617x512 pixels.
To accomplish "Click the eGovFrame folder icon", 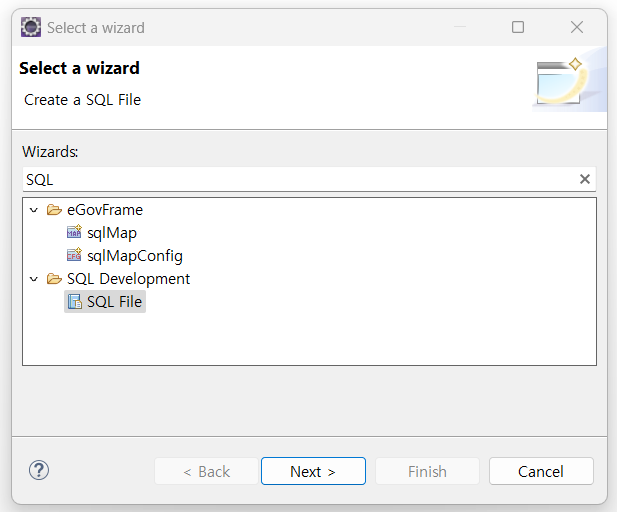I will [x=54, y=210].
